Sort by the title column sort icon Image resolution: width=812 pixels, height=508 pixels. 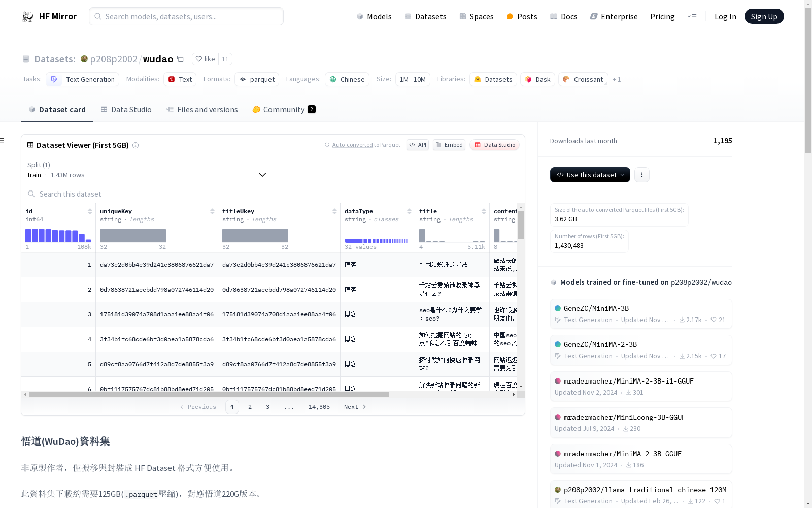point(484,211)
